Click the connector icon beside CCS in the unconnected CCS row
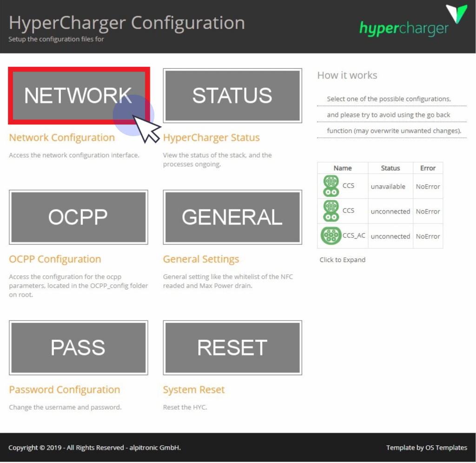Screen dimensions: 476x463 click(x=331, y=211)
